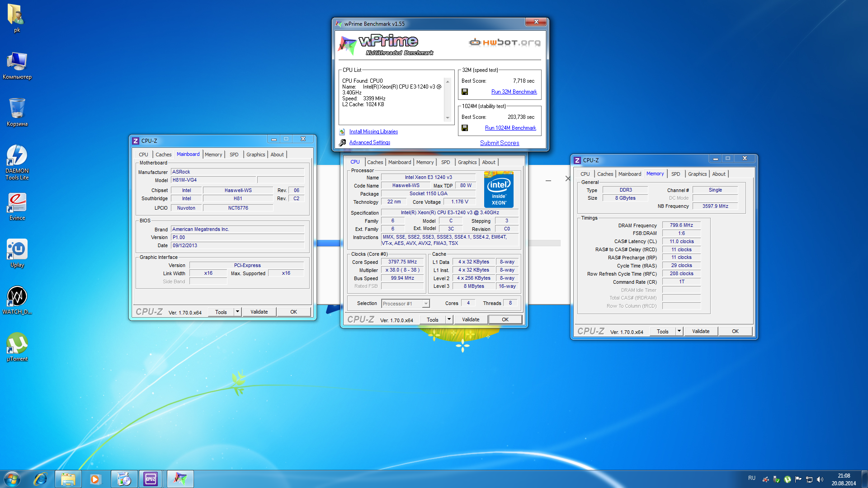Launch the Evince desktop shortcut
Viewport: 868px width, 488px height.
[x=17, y=206]
